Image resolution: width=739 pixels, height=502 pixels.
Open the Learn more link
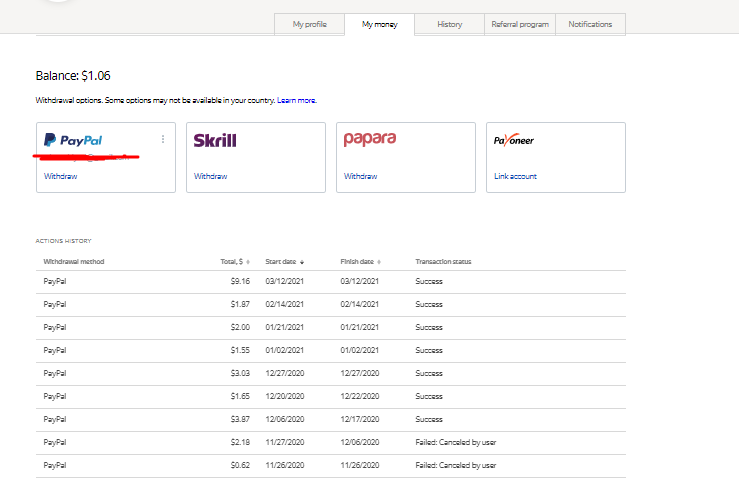click(296, 100)
